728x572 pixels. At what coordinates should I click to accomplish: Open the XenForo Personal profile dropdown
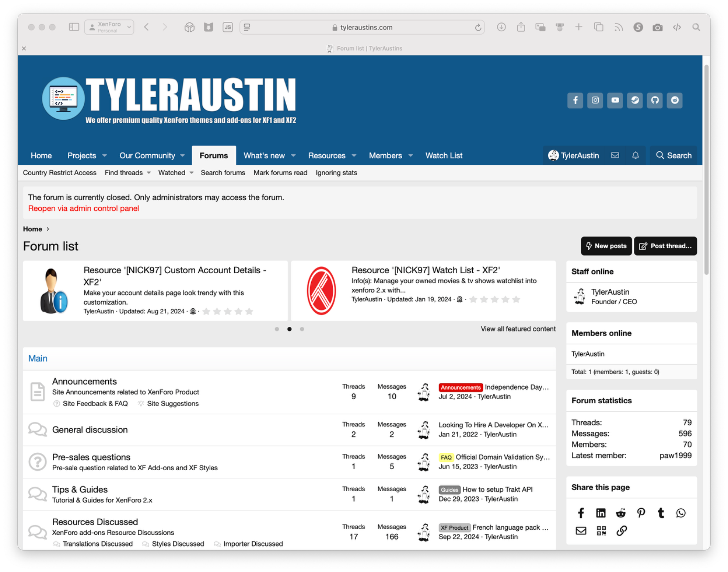[x=109, y=27]
